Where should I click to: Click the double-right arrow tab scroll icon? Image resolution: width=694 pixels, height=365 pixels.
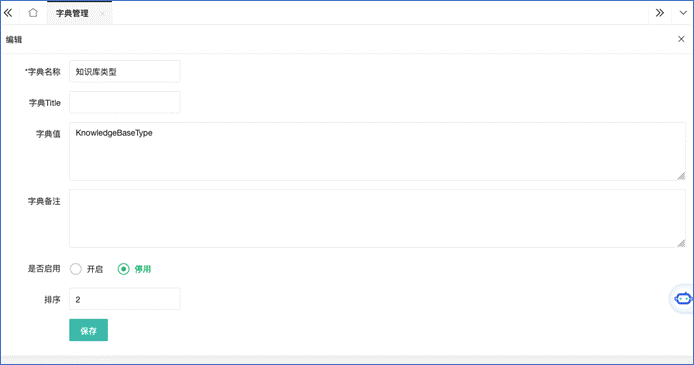coord(659,13)
